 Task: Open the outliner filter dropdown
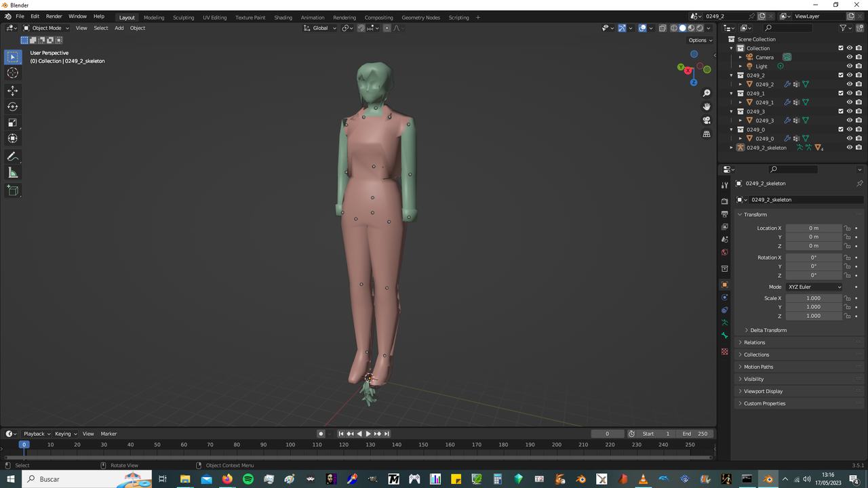coord(846,28)
